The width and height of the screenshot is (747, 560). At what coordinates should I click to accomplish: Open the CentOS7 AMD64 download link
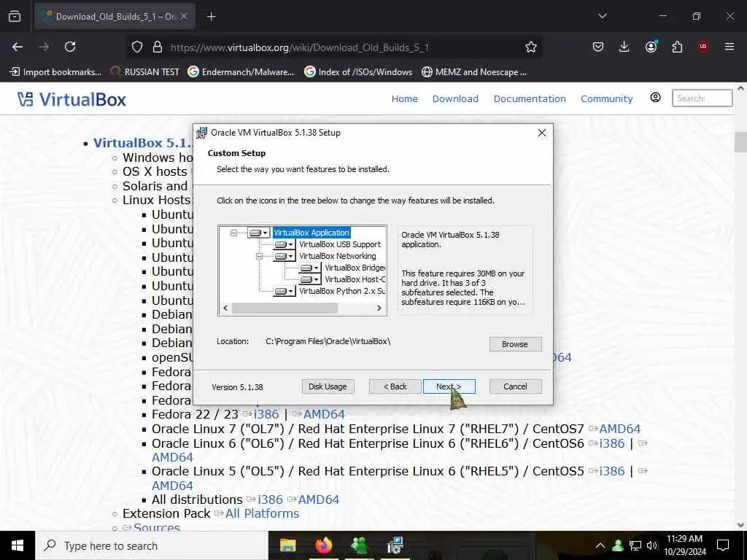coord(620,429)
